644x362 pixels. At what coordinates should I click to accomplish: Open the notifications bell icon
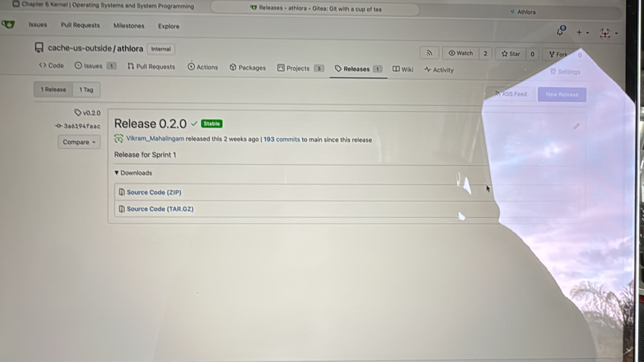coord(560,31)
